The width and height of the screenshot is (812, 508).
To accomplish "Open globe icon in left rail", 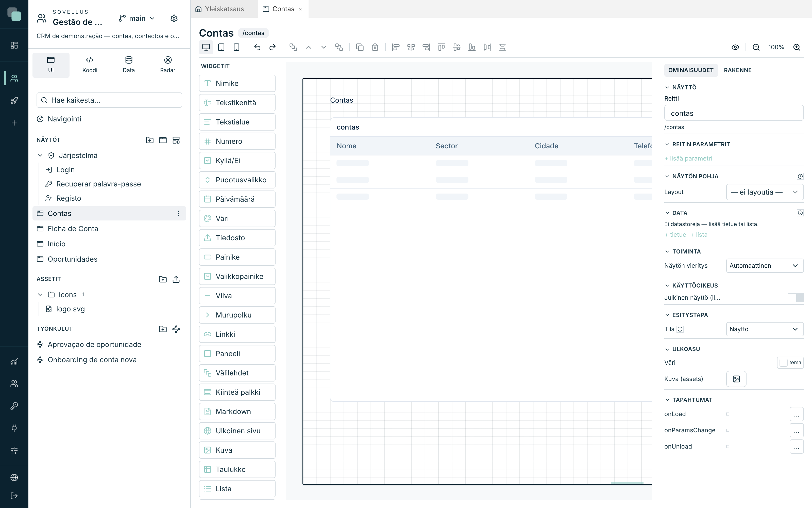I will 14,478.
